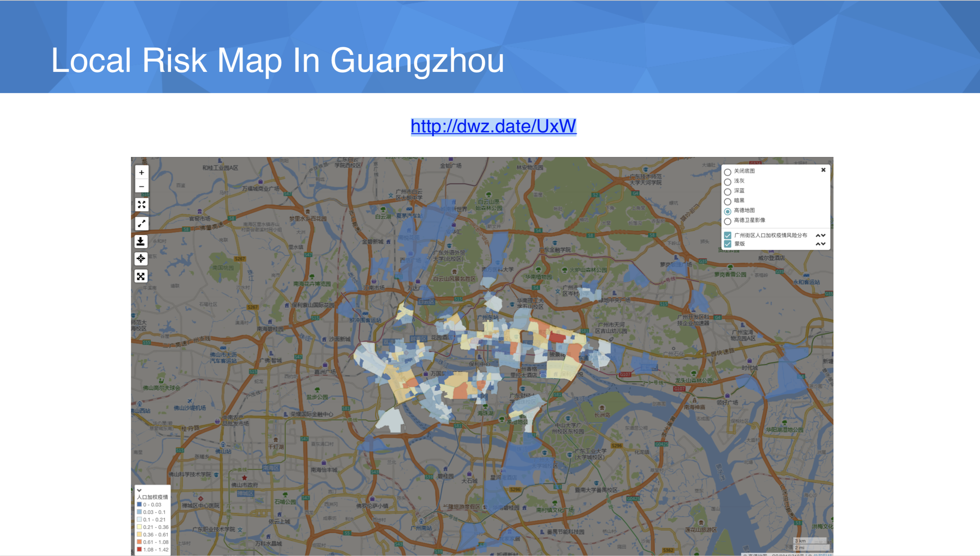Select the 浅灰 light gray basemap

[728, 182]
